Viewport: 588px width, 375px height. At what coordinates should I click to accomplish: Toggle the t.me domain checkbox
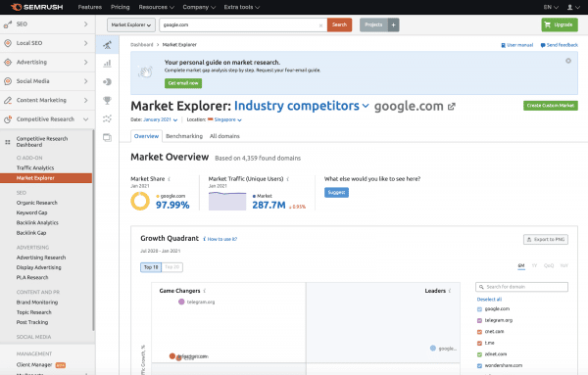click(x=479, y=343)
